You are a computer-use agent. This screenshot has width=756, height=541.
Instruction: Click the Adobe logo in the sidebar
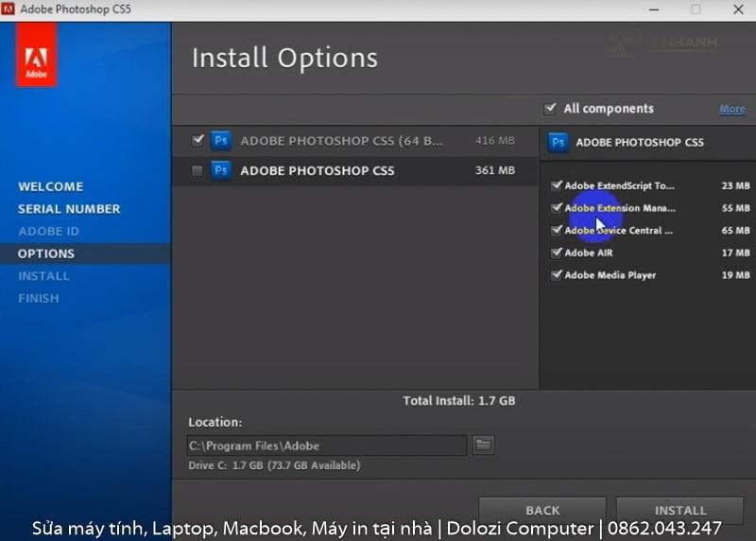pyautogui.click(x=37, y=55)
